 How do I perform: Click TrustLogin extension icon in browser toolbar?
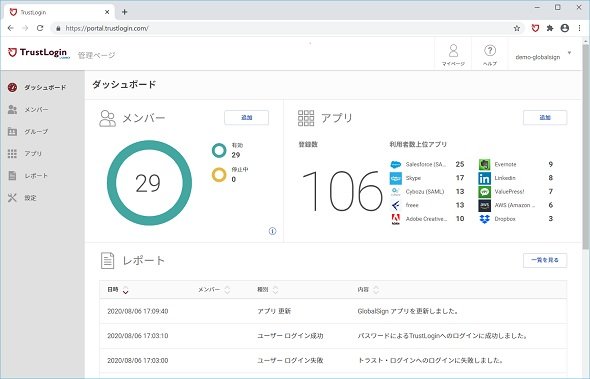coord(535,28)
